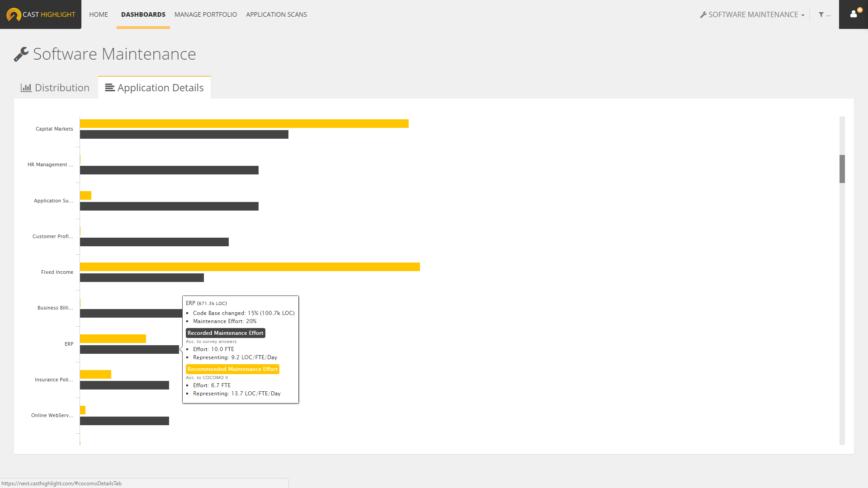Open the Software Maintenance dropdown in header
The height and width of the screenshot is (488, 868).
752,14
